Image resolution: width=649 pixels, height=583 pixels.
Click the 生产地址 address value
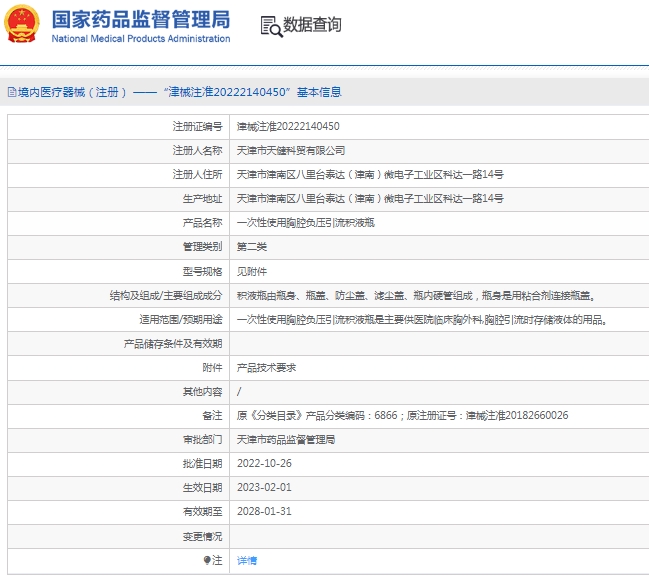click(x=370, y=199)
